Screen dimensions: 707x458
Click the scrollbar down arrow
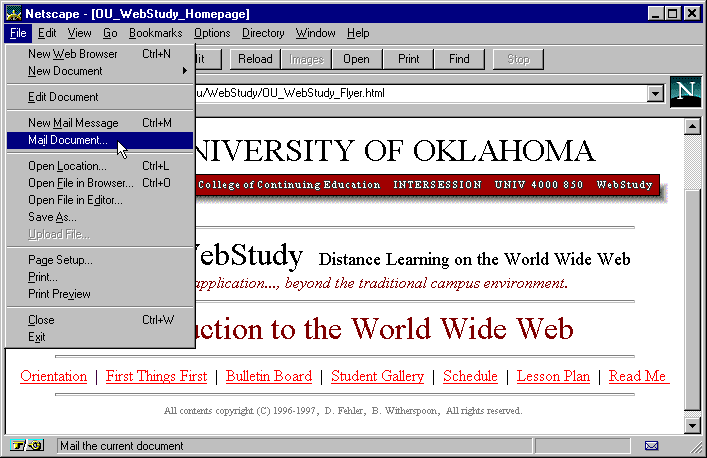pos(692,425)
